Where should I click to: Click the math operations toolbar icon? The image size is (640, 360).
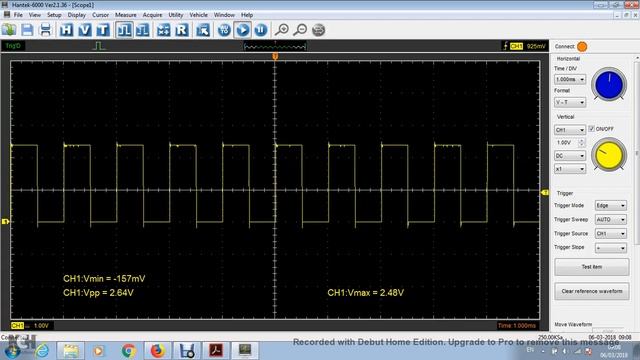pos(163,30)
